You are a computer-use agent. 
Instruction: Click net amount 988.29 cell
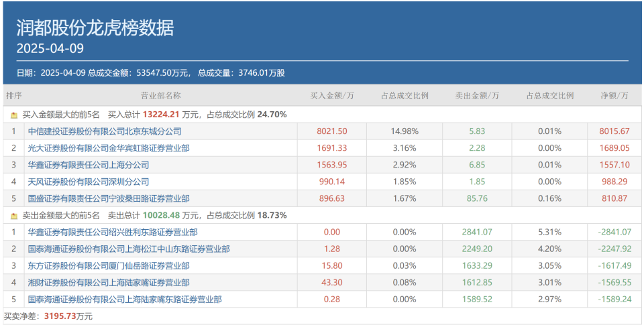point(614,182)
